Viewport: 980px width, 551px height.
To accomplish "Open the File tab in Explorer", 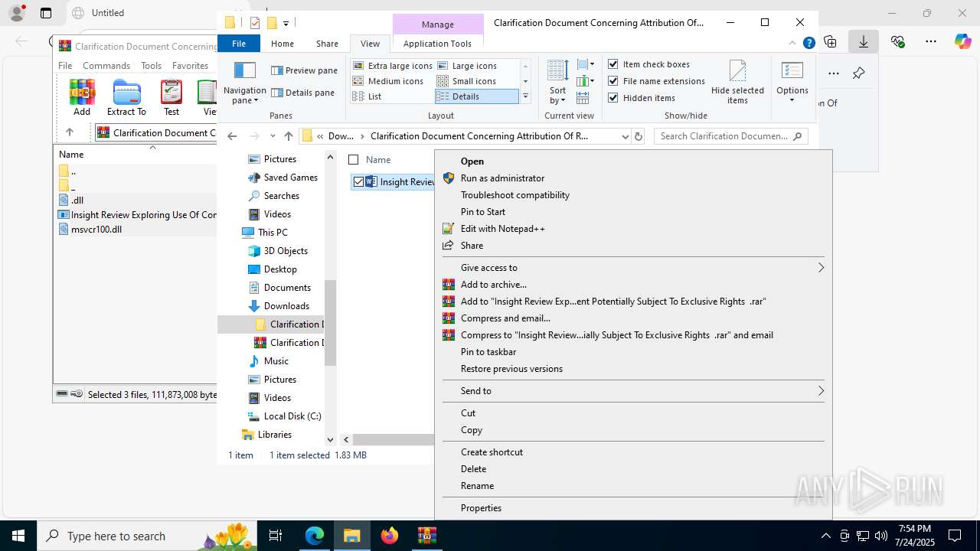I will coord(239,44).
